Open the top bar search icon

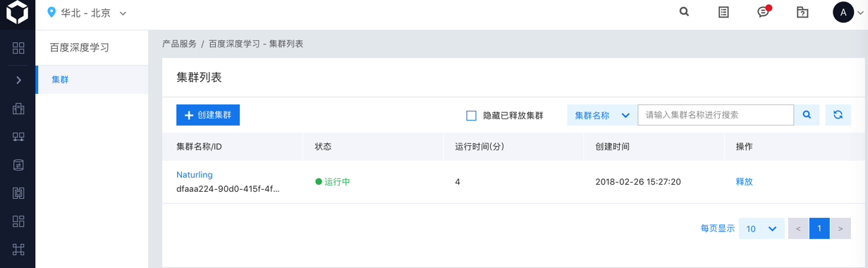pos(684,12)
